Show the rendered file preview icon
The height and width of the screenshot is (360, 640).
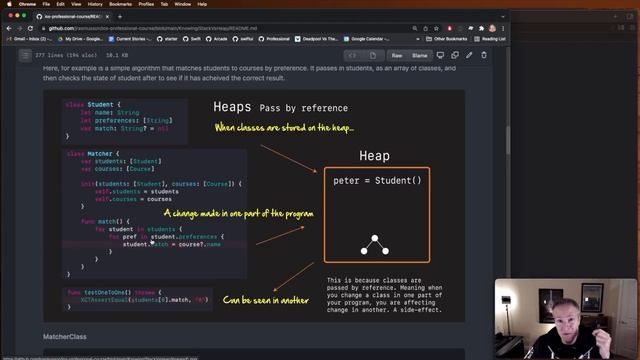373,56
